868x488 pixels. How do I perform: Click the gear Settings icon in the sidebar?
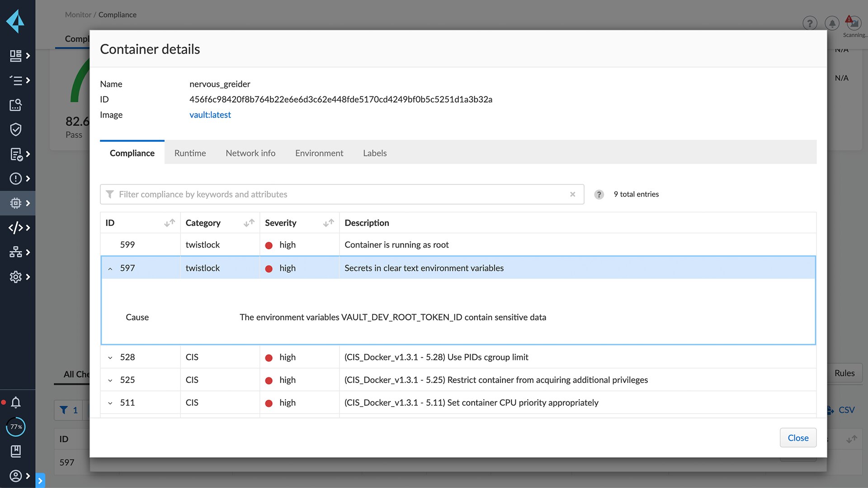click(16, 277)
